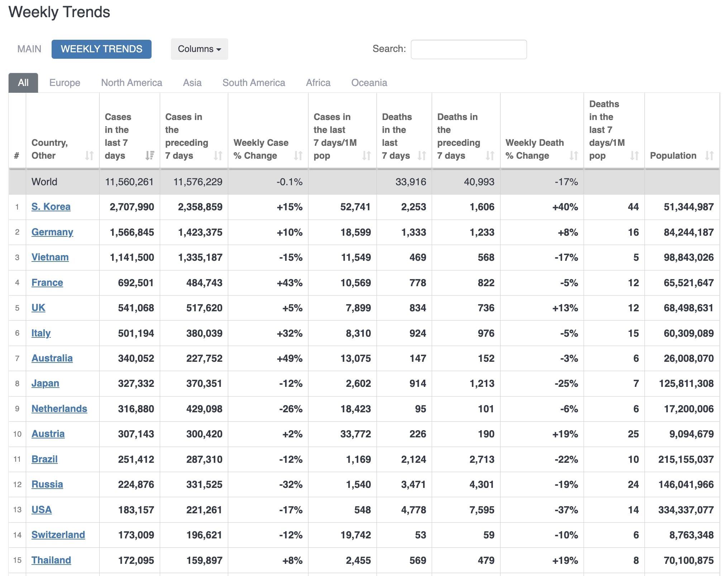Select the WEEKLY TRENDS button
728x576 pixels.
(101, 49)
